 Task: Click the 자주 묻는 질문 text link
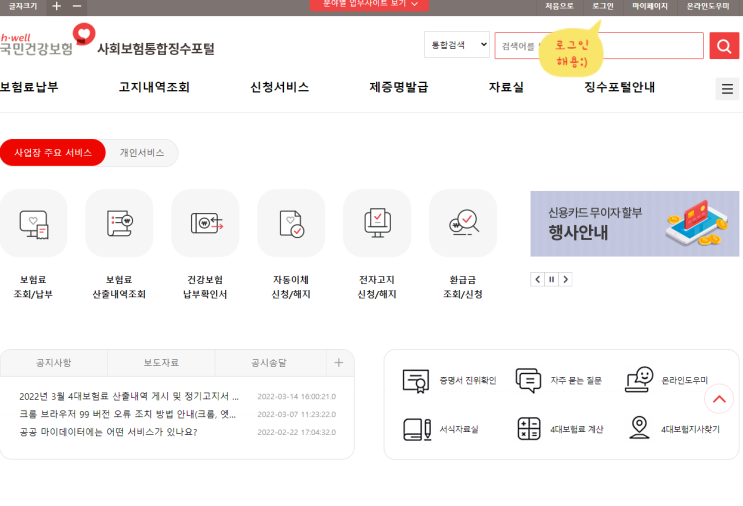(x=576, y=380)
